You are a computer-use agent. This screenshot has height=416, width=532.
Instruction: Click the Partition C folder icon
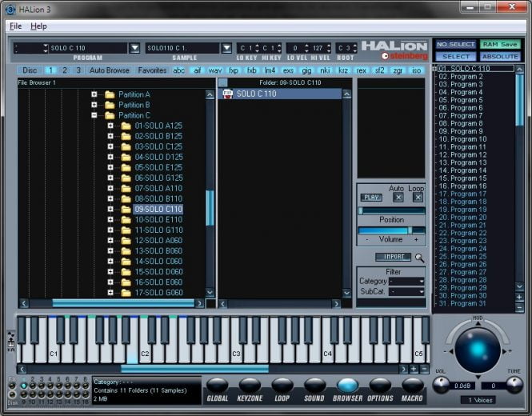110,115
